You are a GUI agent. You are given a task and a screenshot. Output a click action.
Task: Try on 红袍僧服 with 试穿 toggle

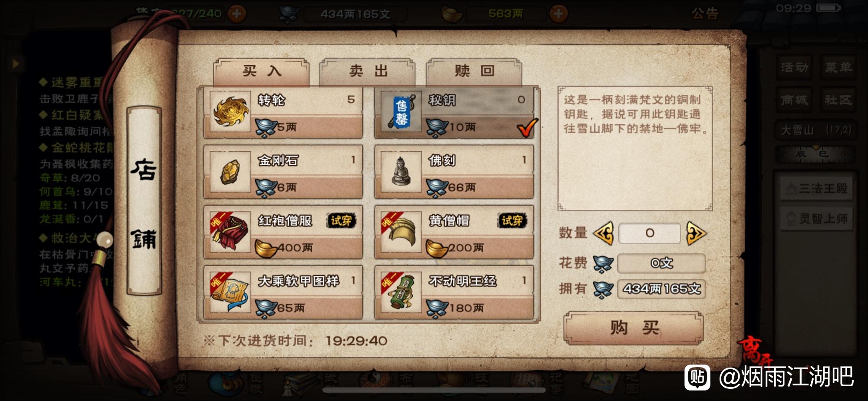point(341,221)
